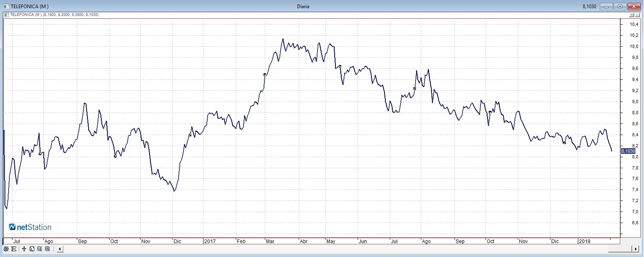
Task: Click the 9,0 price axis label
Action: click(x=635, y=102)
